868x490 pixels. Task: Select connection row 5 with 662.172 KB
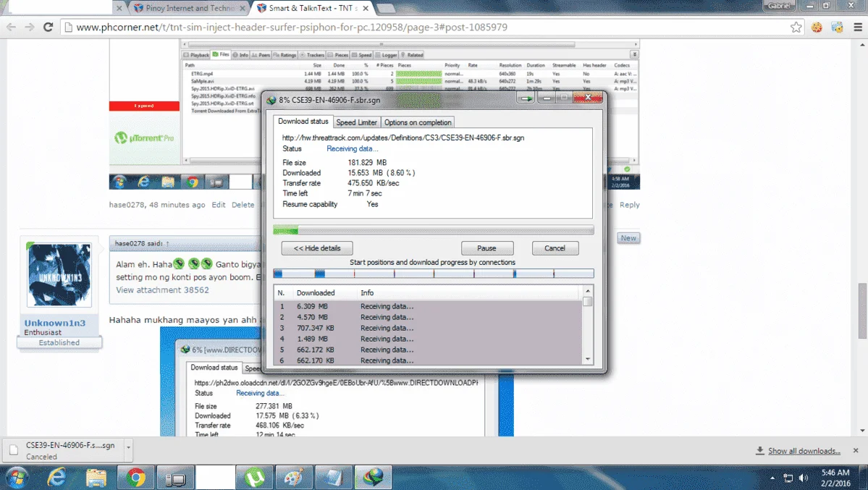(428, 350)
